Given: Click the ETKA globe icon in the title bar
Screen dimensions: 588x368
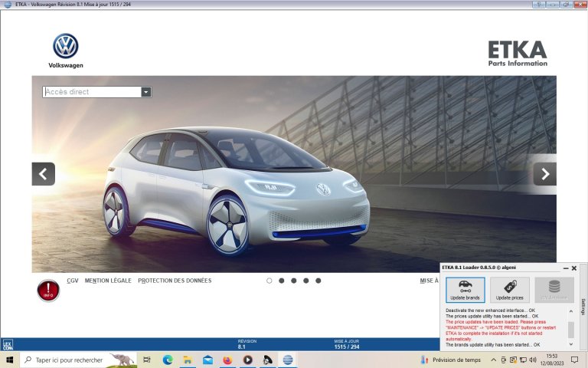Looking at the screenshot, I should [x=8, y=5].
